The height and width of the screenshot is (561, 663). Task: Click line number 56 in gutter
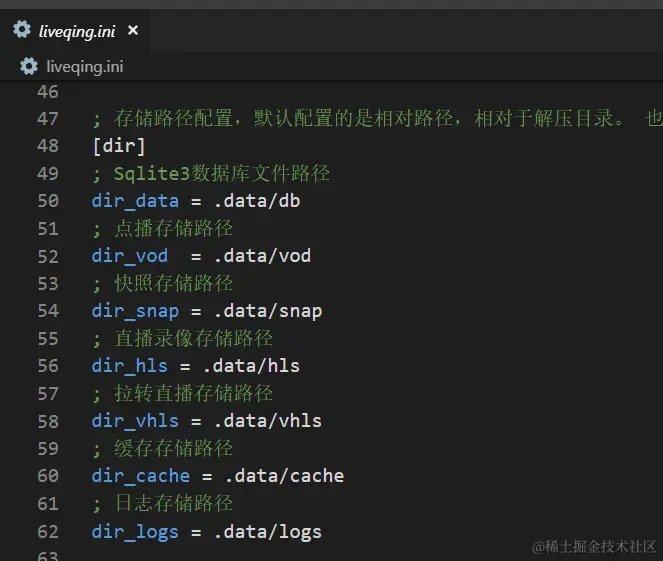coord(48,366)
